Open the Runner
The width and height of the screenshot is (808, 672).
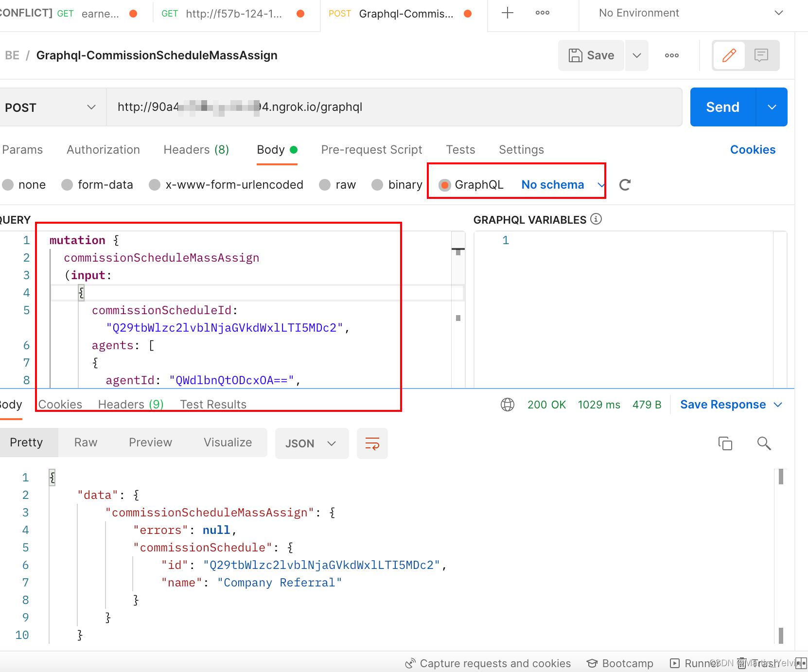(694, 663)
